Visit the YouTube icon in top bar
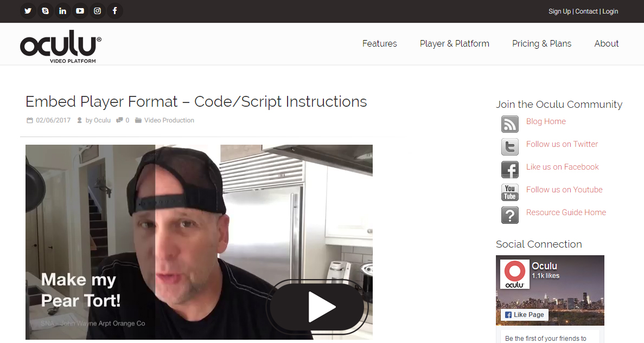 tap(80, 11)
